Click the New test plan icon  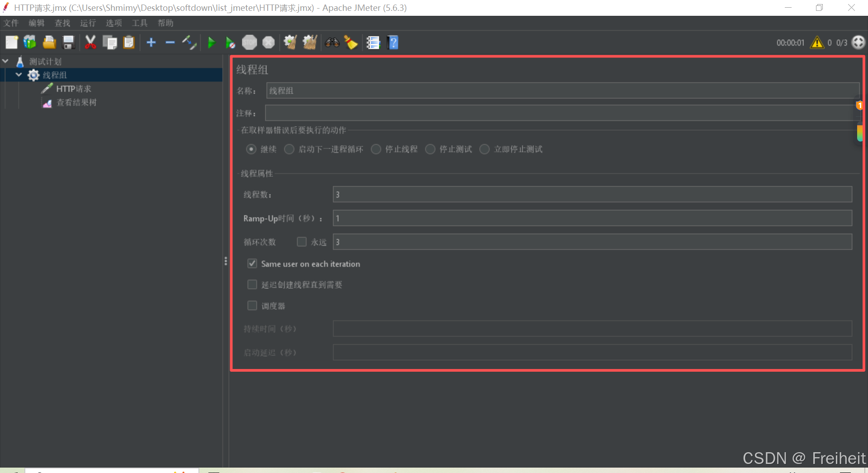(11, 43)
